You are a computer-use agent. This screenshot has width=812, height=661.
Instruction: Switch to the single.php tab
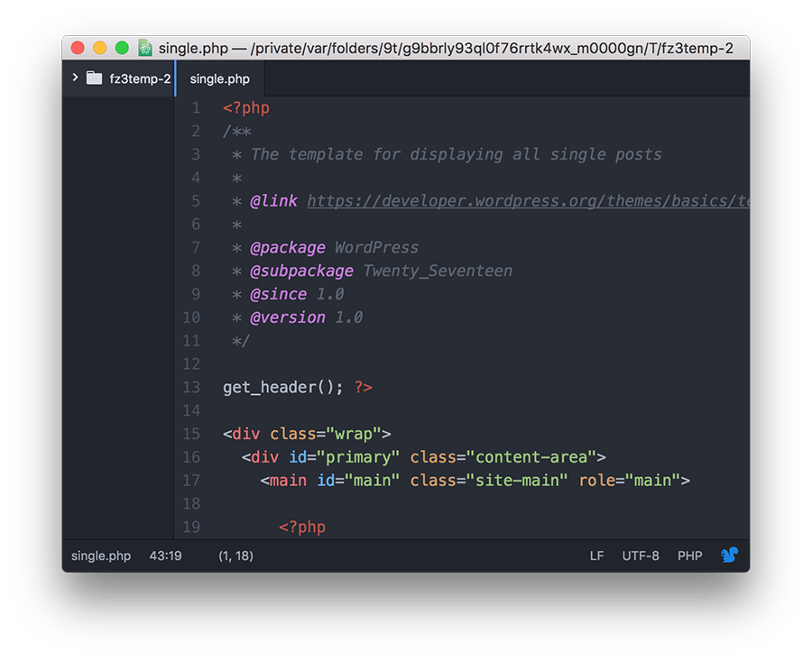pyautogui.click(x=219, y=78)
